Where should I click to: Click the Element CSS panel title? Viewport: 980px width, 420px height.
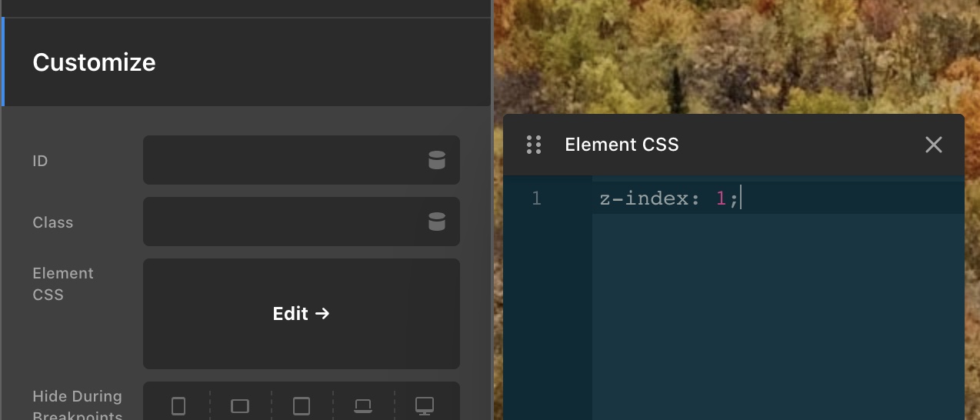[622, 145]
